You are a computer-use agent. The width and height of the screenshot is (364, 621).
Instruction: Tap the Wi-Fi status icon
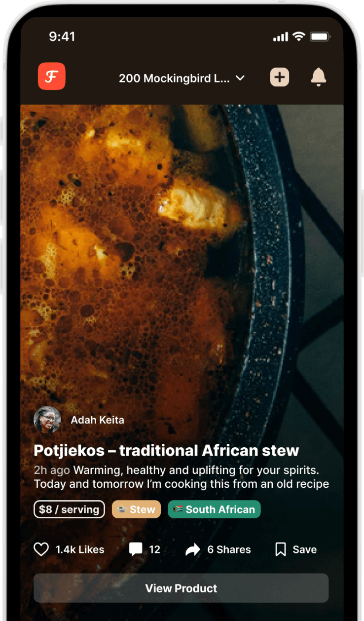coord(298,37)
